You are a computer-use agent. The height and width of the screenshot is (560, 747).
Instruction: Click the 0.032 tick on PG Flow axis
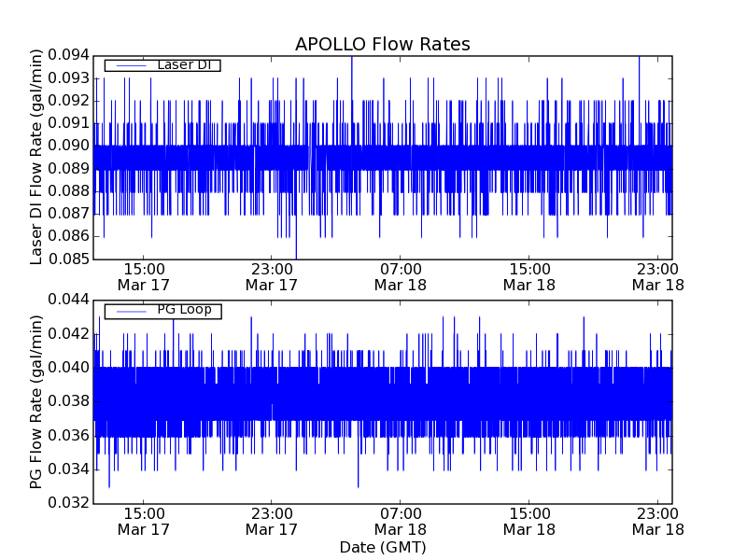[x=68, y=503]
